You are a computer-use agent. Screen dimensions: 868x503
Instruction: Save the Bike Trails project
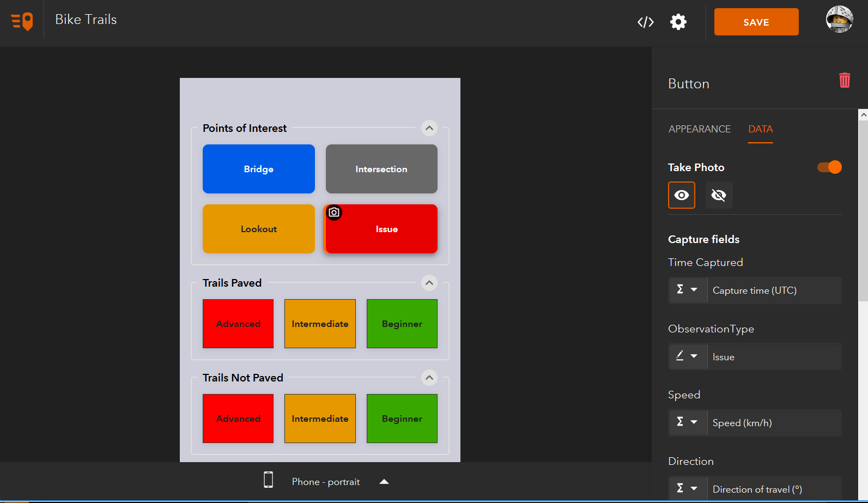click(756, 22)
